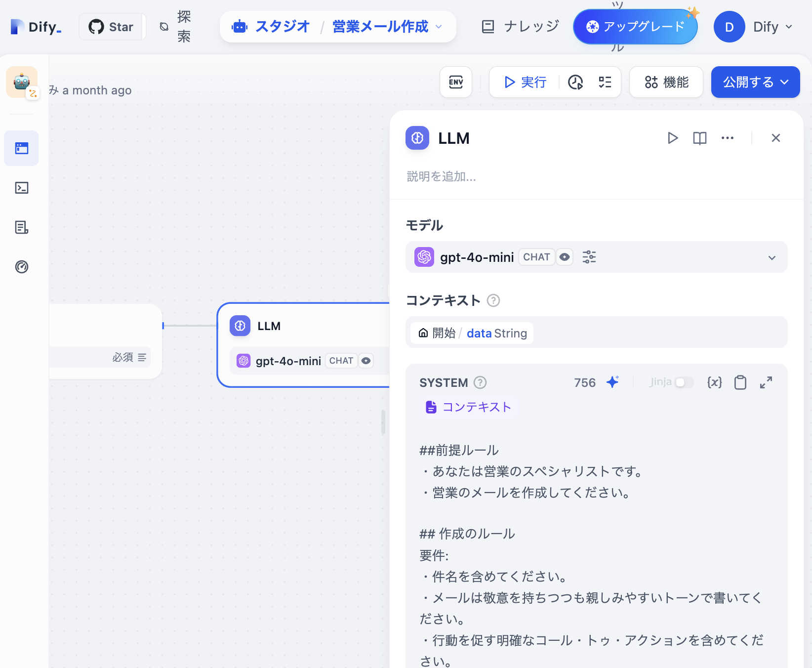Open model parameter settings sliders icon
This screenshot has width=812, height=668.
(x=589, y=257)
